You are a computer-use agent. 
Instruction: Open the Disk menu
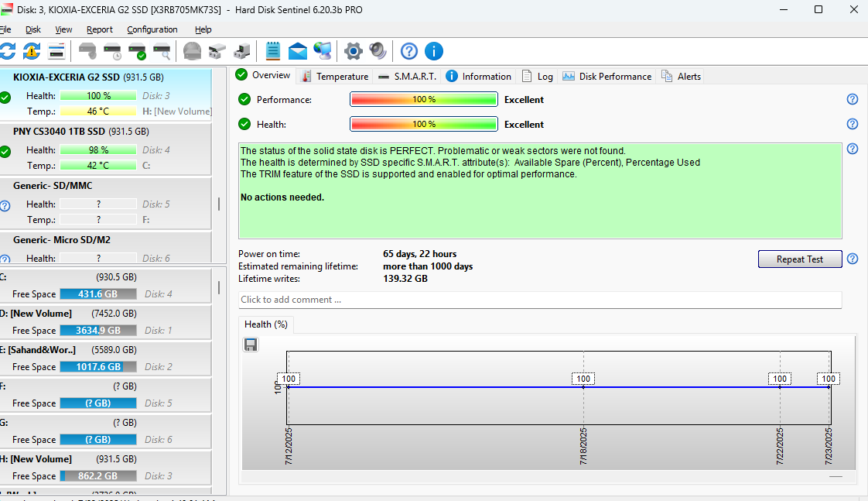coord(33,29)
